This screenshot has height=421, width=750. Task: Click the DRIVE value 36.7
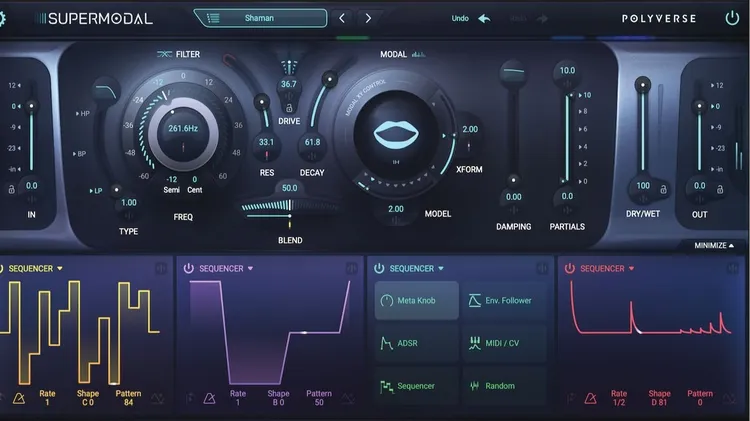coord(288,84)
